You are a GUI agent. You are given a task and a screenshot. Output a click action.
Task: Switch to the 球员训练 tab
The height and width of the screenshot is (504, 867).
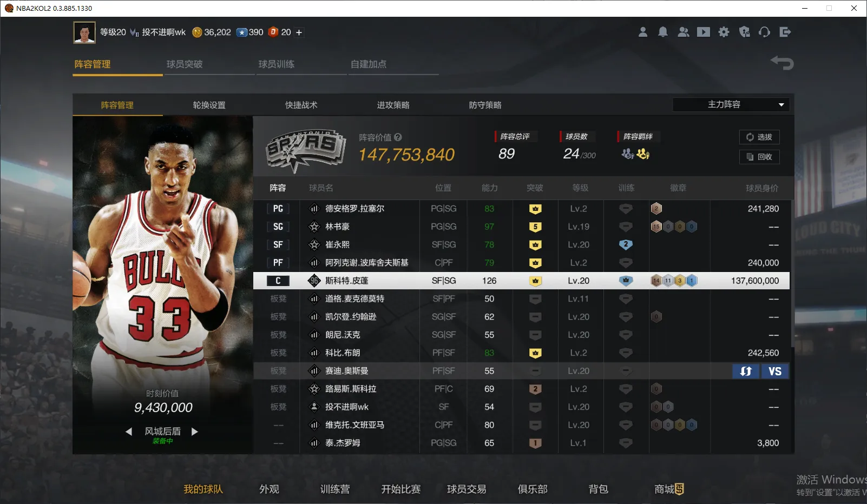(x=277, y=64)
